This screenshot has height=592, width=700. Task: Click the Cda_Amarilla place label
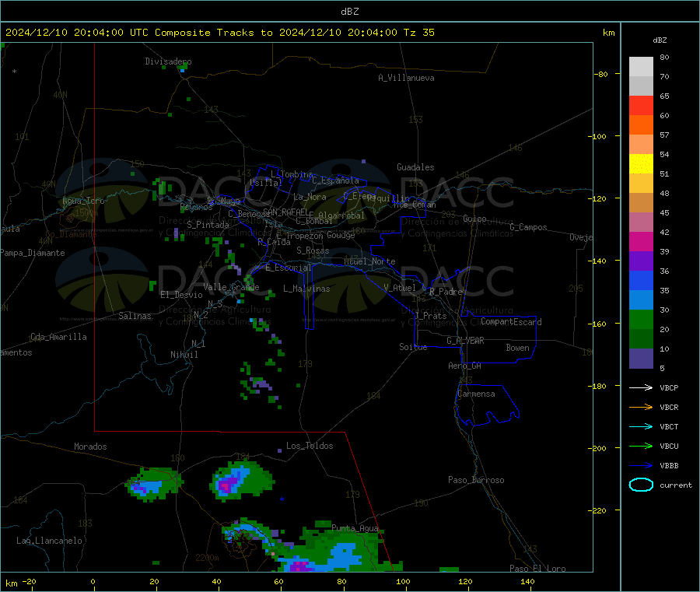(x=58, y=337)
